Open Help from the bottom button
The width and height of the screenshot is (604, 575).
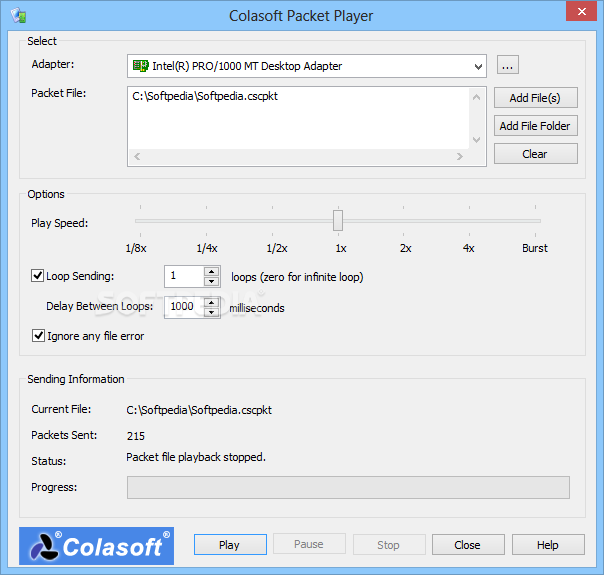click(x=548, y=545)
